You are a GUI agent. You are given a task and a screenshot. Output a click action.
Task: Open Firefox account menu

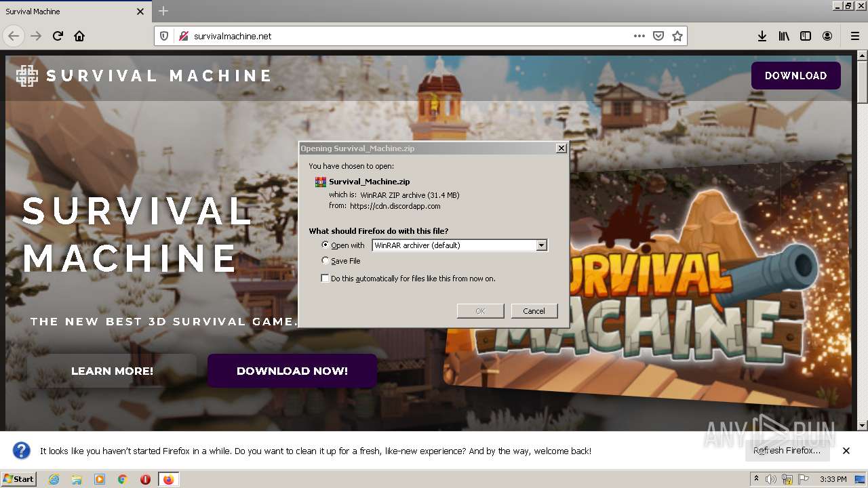tap(827, 36)
